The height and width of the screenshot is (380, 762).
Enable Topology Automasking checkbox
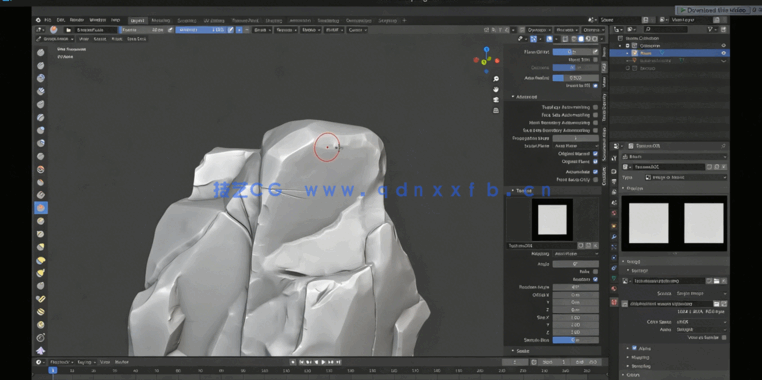(595, 107)
